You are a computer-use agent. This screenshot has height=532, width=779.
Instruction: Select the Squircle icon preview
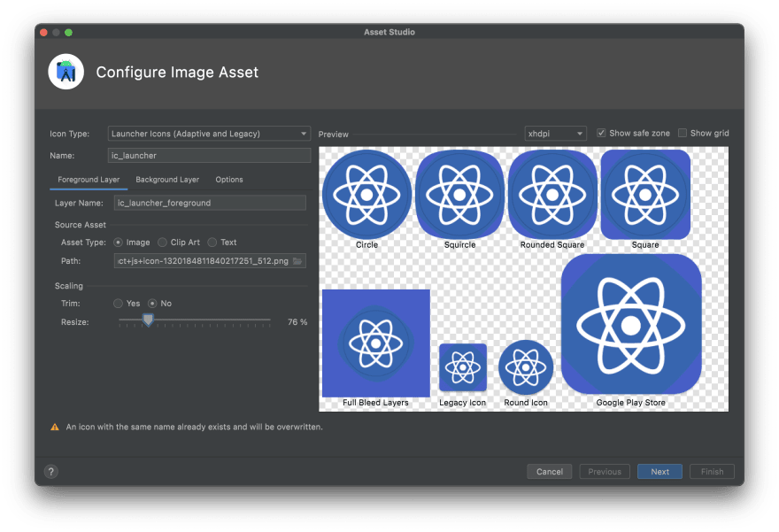click(x=459, y=194)
